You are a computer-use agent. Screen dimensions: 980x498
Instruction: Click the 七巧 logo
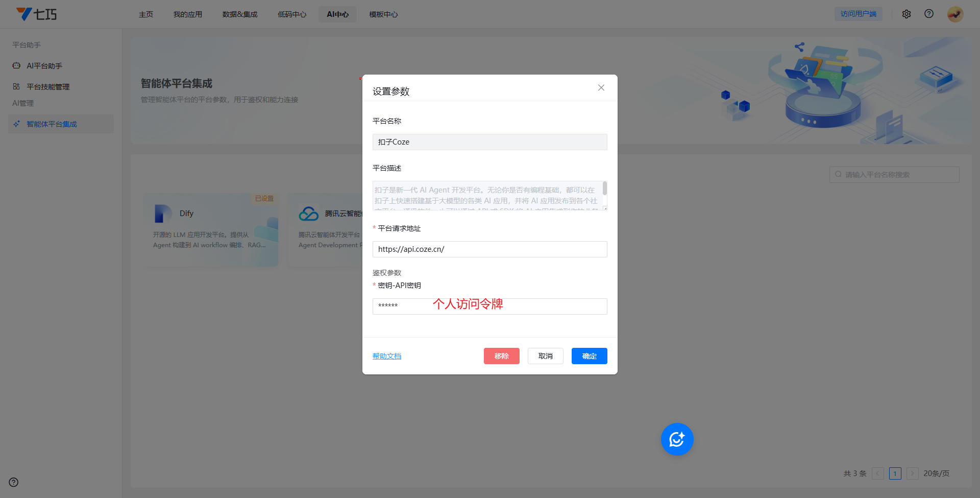[37, 14]
